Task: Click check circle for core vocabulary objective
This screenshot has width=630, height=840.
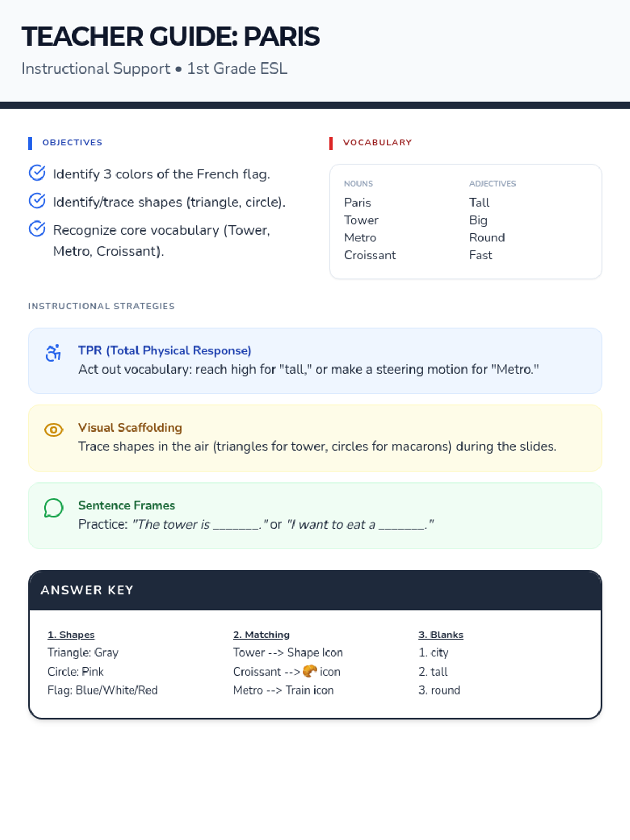Action: 37,229
